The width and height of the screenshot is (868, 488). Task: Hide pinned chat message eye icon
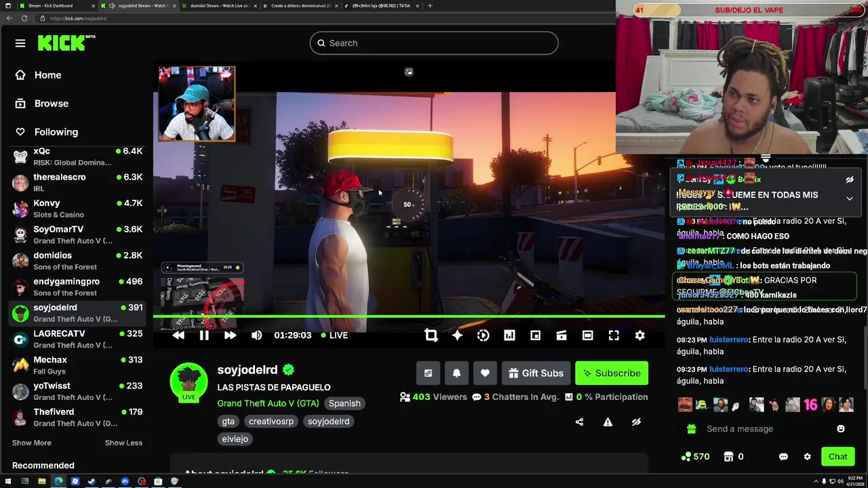coord(849,180)
